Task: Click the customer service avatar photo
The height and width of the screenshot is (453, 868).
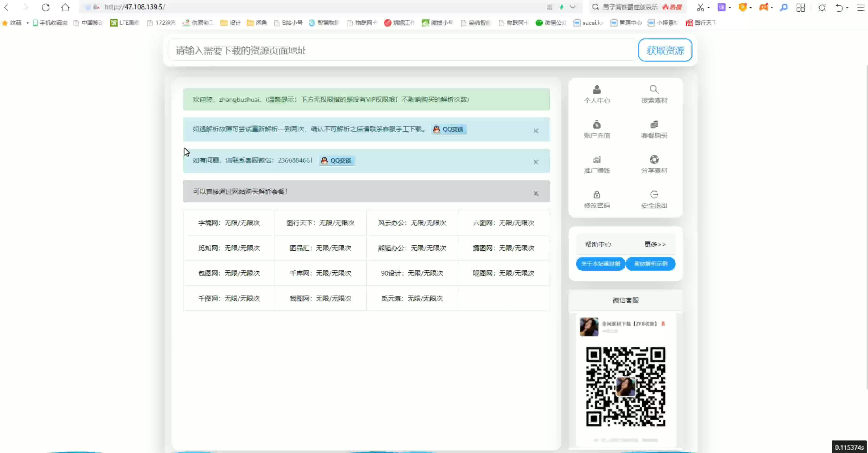Action: tap(589, 326)
